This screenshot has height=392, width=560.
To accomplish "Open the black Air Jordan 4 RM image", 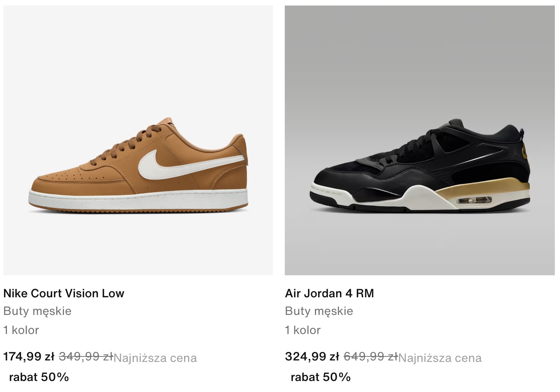I will tap(420, 140).
